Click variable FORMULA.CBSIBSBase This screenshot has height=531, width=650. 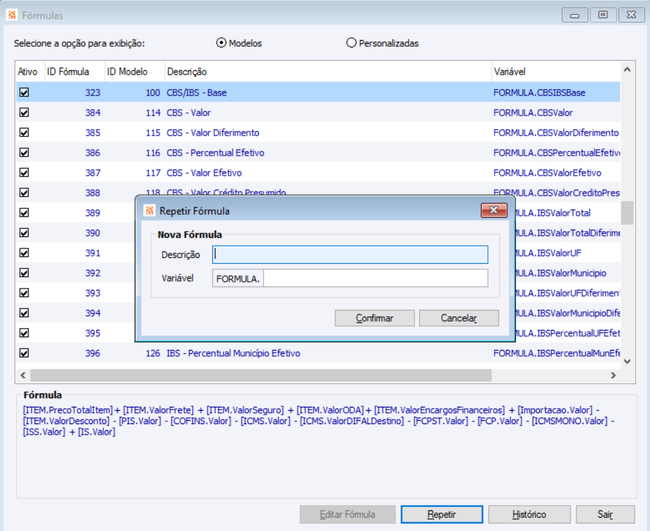coord(539,92)
